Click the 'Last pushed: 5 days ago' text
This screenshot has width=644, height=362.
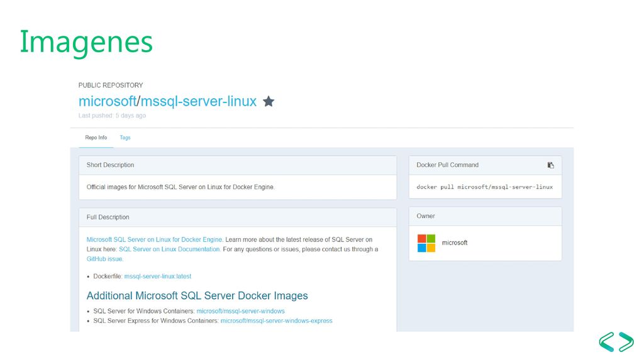[112, 116]
